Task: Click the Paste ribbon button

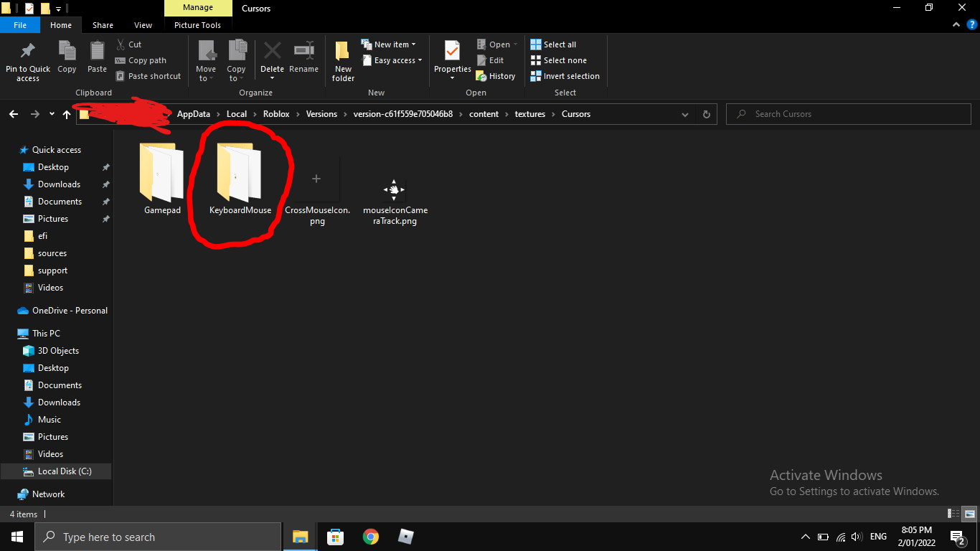Action: [97, 57]
